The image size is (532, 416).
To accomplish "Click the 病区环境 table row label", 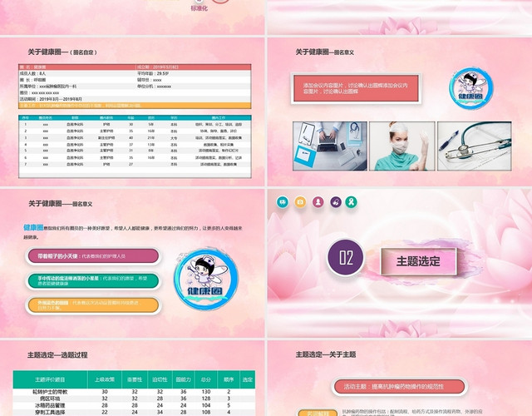I will tap(50, 399).
